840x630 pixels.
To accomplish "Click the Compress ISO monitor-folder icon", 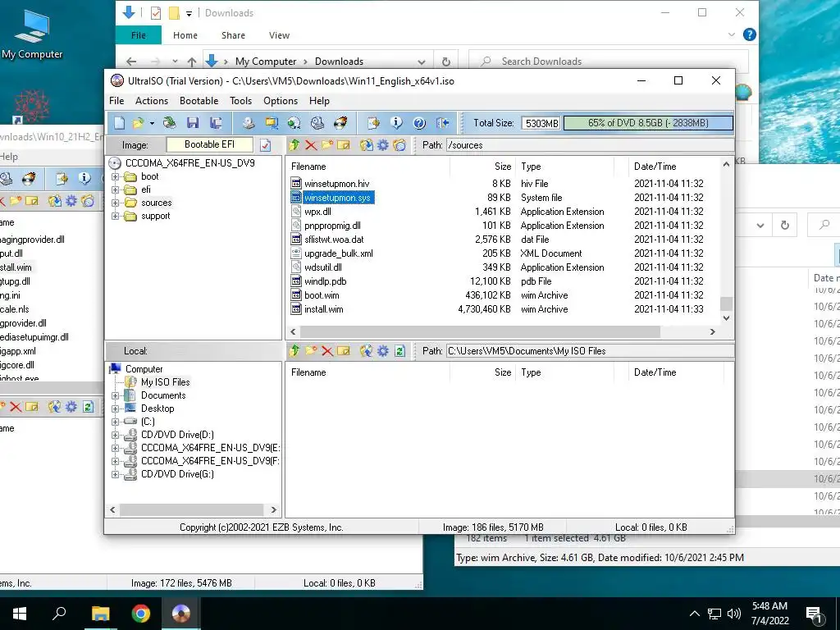I will click(x=272, y=123).
